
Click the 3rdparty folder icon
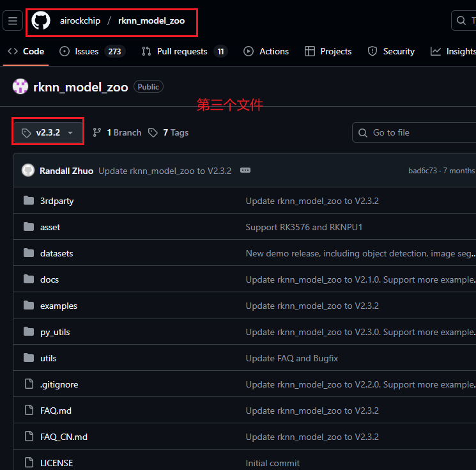[29, 201]
